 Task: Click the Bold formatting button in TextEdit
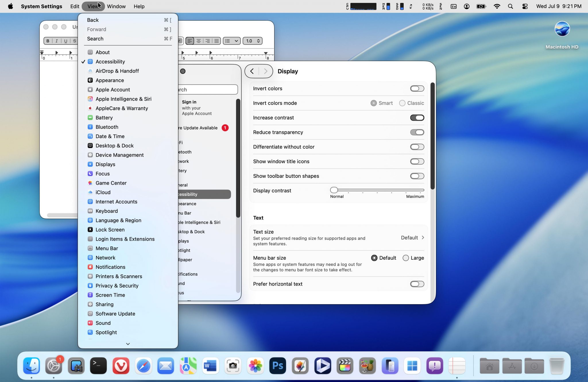(x=48, y=41)
